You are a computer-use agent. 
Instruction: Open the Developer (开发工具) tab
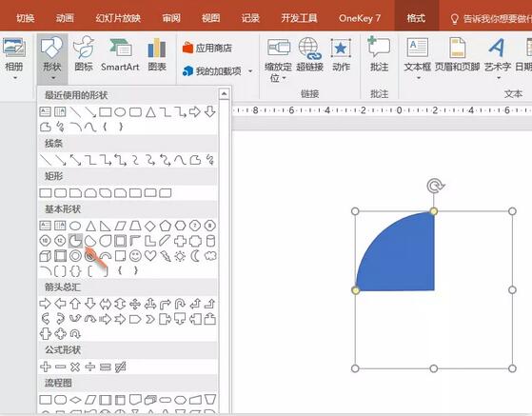pos(299,18)
